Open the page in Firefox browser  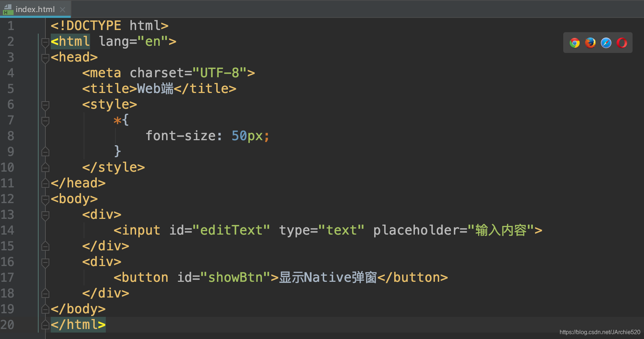pyautogui.click(x=590, y=43)
